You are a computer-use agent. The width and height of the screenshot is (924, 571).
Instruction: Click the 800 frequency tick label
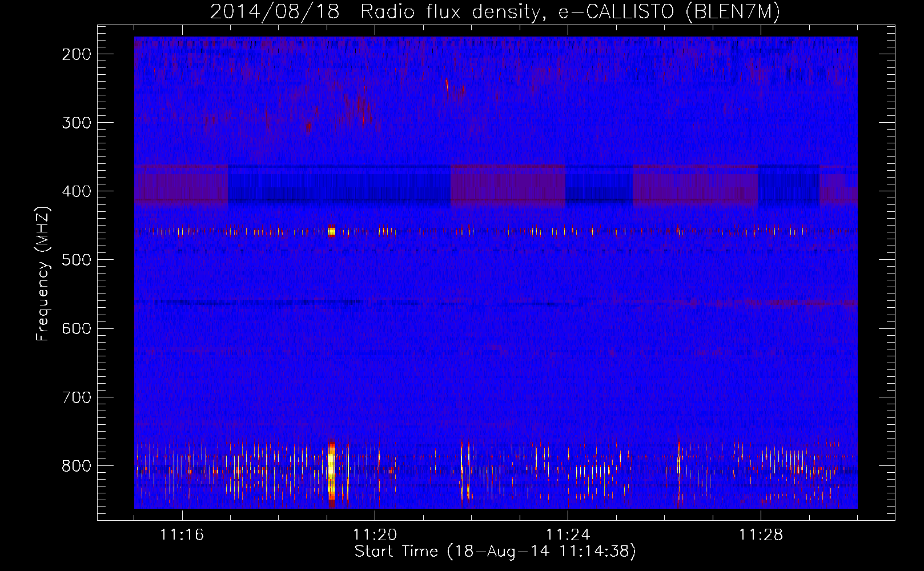(76, 466)
